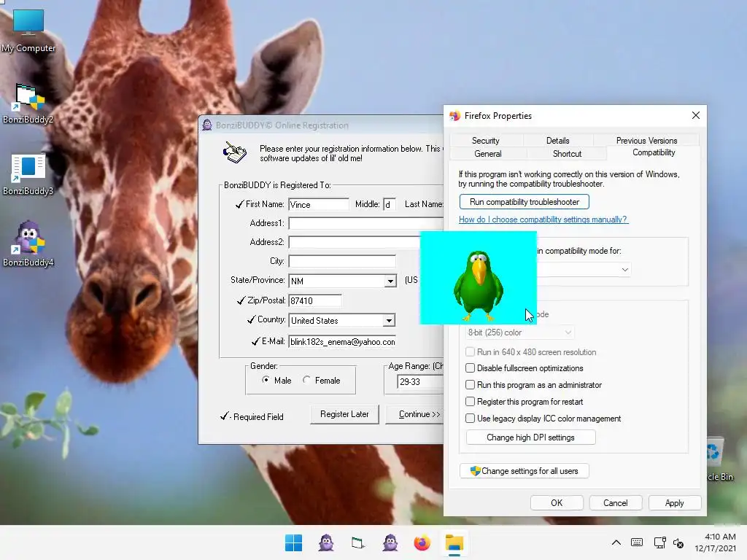This screenshot has width=747, height=560.
Task: Toggle Use legacy display ICC color management
Action: [471, 418]
